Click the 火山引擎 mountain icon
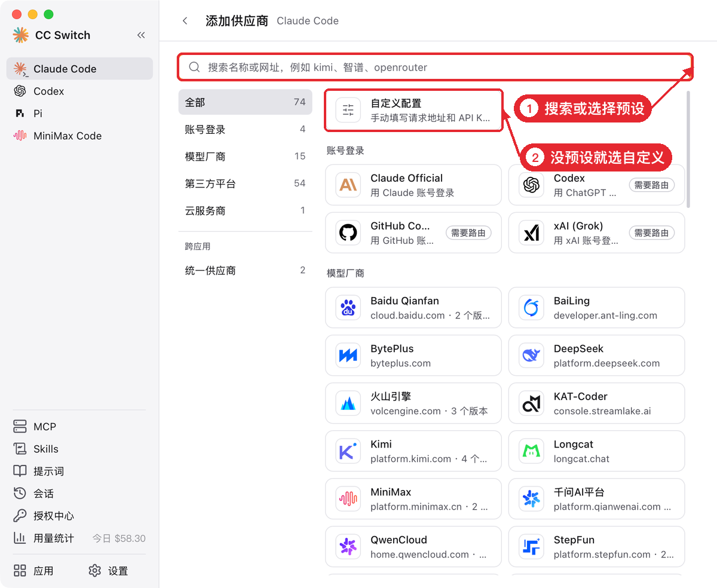 (348, 403)
